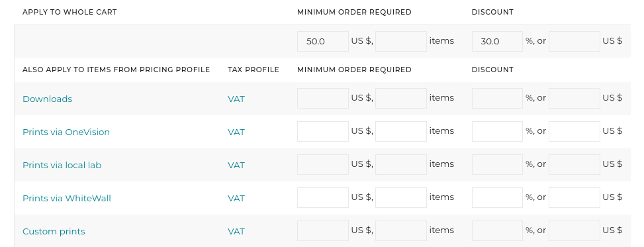Click Prints via local lab minimum items field
Image resolution: width=644 pixels, height=247 pixels.
(x=401, y=164)
